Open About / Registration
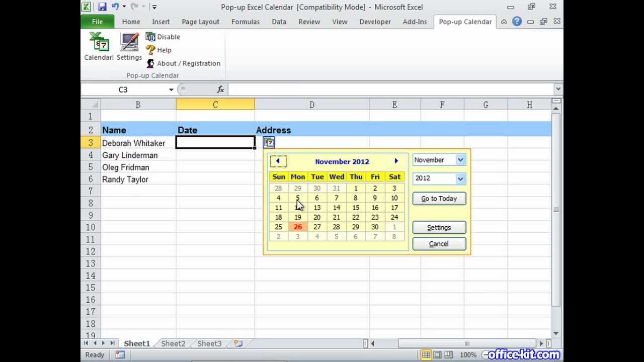Screen dimensions: 644x362 [x=183, y=63]
